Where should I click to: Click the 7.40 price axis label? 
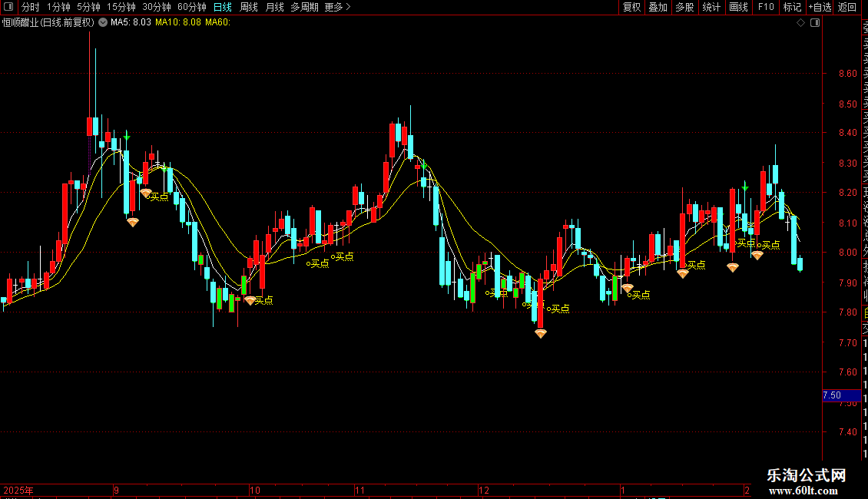pyautogui.click(x=847, y=432)
